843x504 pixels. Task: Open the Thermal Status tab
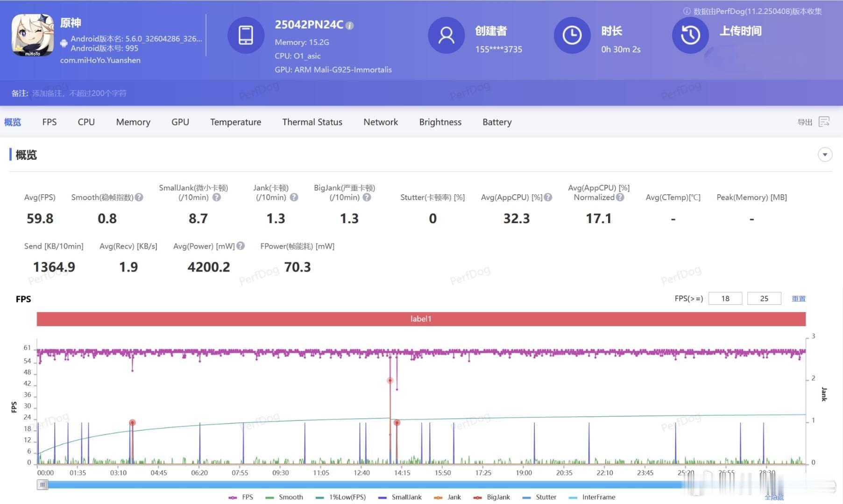pos(312,122)
